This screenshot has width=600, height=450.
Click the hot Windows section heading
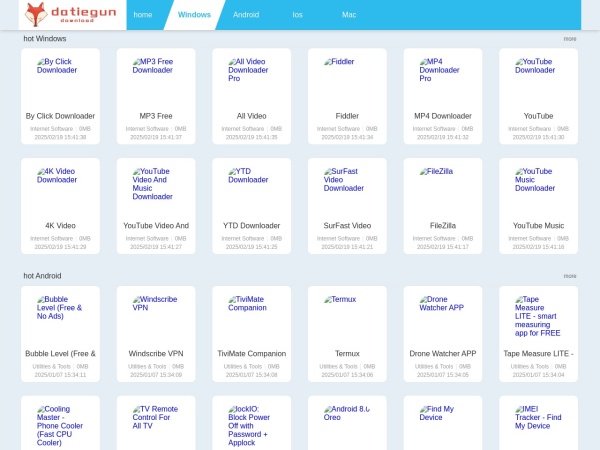(x=45, y=39)
